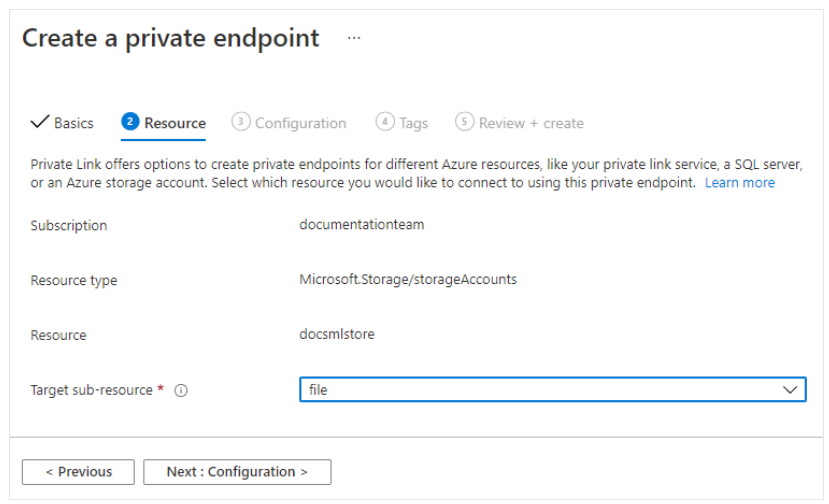Follow the Learn more link
Screen dimensions: 829x504
(x=740, y=183)
